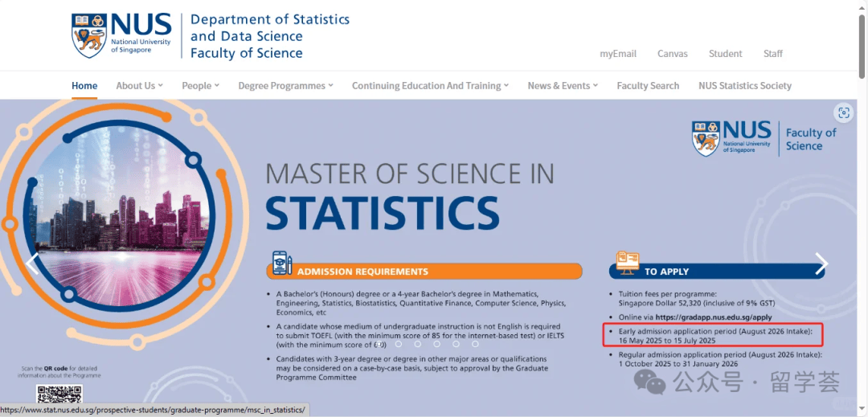
Task: Expand Continuing Education And Training menu
Action: click(x=430, y=86)
